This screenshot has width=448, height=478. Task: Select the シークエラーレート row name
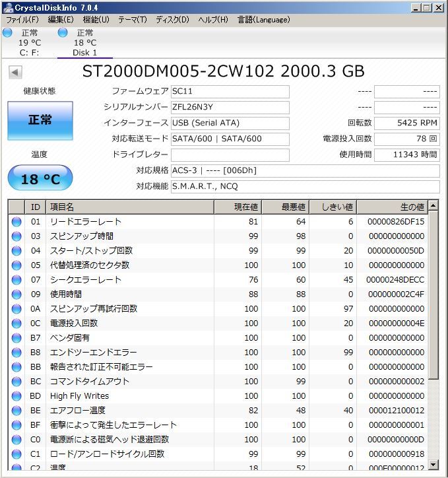coord(86,280)
